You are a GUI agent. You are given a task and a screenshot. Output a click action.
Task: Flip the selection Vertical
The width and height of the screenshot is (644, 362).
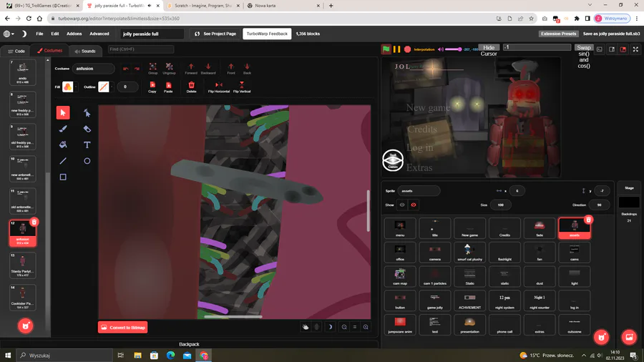(x=242, y=87)
